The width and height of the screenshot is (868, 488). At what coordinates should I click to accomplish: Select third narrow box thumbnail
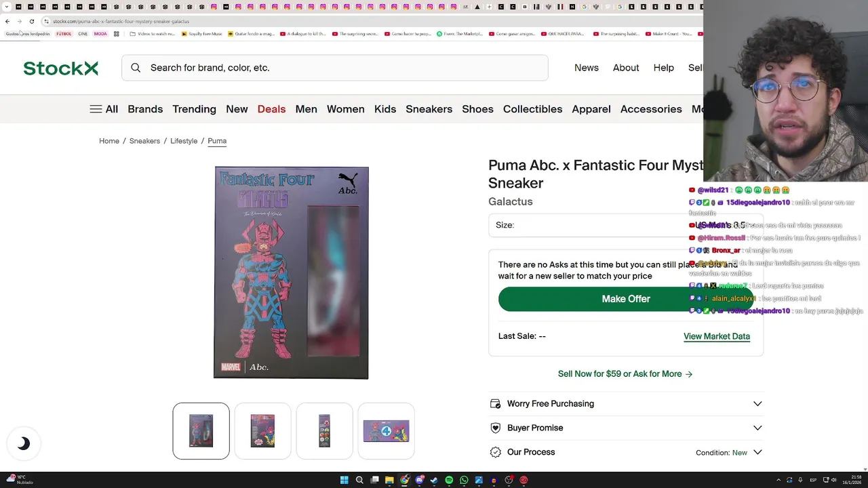click(x=324, y=431)
